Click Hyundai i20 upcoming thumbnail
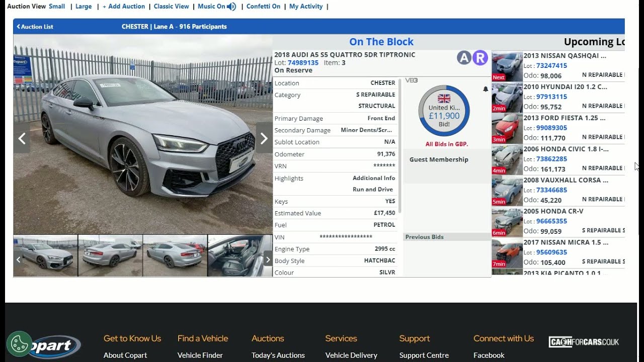644x362 pixels. [507, 98]
